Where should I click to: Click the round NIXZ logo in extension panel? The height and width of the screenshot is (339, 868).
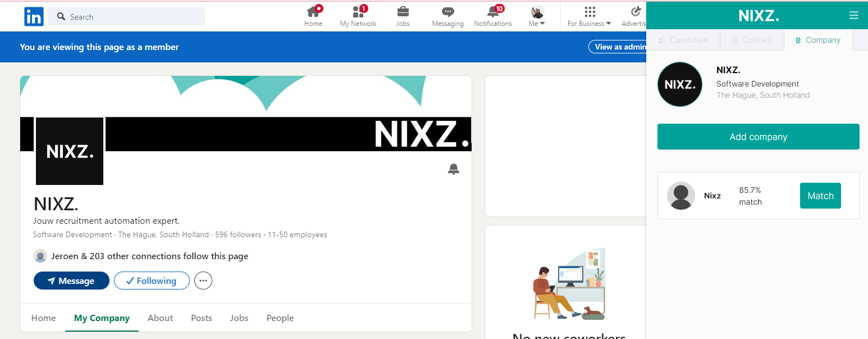(x=680, y=84)
